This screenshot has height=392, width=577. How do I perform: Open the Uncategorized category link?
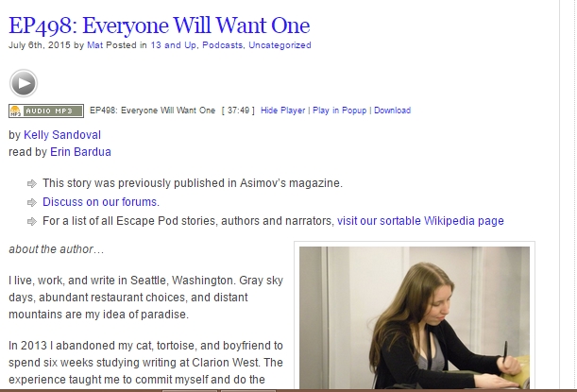coord(280,45)
